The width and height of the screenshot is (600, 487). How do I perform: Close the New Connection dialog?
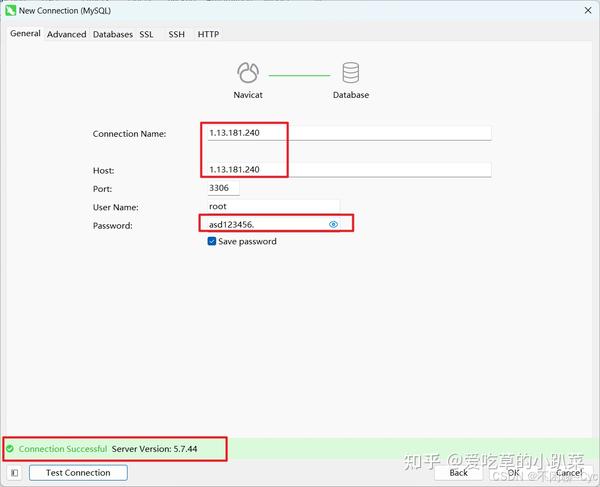(x=588, y=11)
